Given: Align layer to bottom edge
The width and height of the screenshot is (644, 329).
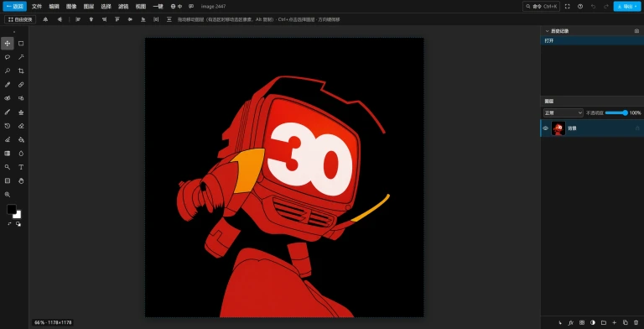Looking at the screenshot, I should pyautogui.click(x=143, y=19).
